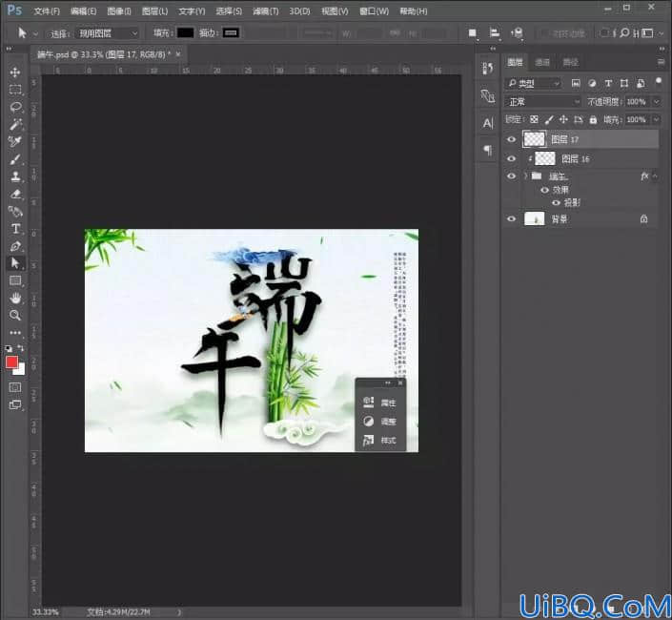Toggle layer filtering on/off switch
Image resolution: width=672 pixels, height=620 pixels.
click(x=659, y=81)
